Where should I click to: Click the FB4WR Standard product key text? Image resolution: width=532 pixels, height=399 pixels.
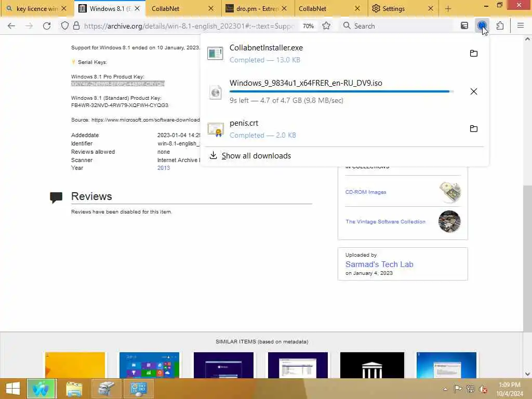120,105
